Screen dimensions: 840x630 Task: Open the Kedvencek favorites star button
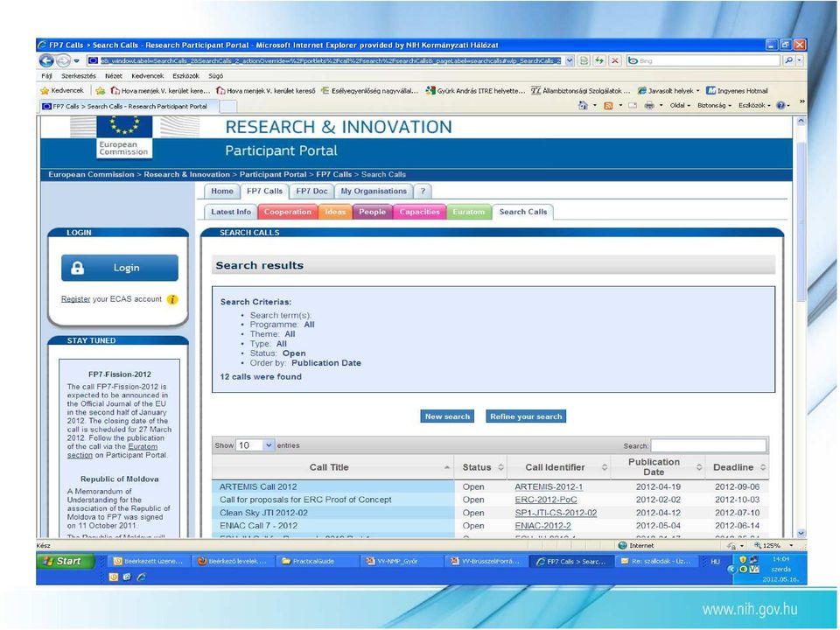pyautogui.click(x=62, y=90)
